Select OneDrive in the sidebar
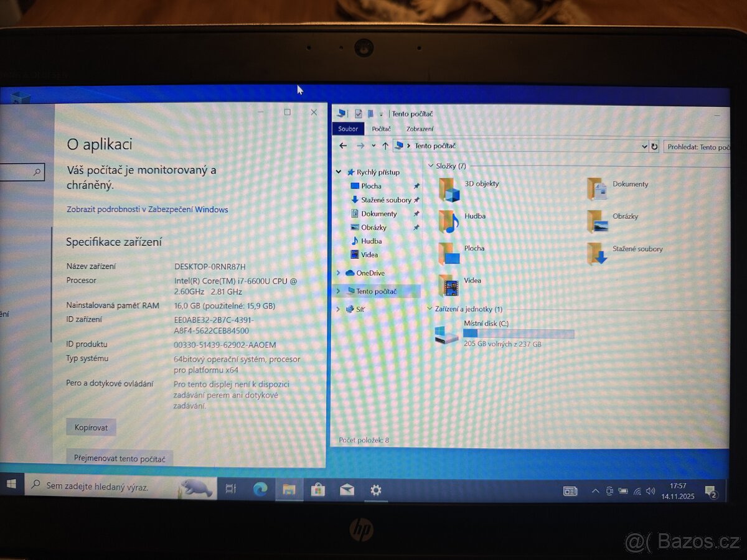747x560 pixels. pyautogui.click(x=370, y=273)
